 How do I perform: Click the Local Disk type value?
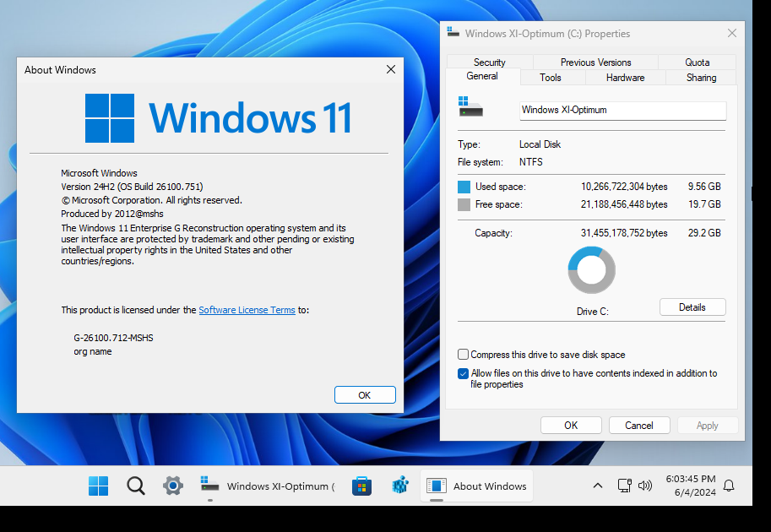540,144
